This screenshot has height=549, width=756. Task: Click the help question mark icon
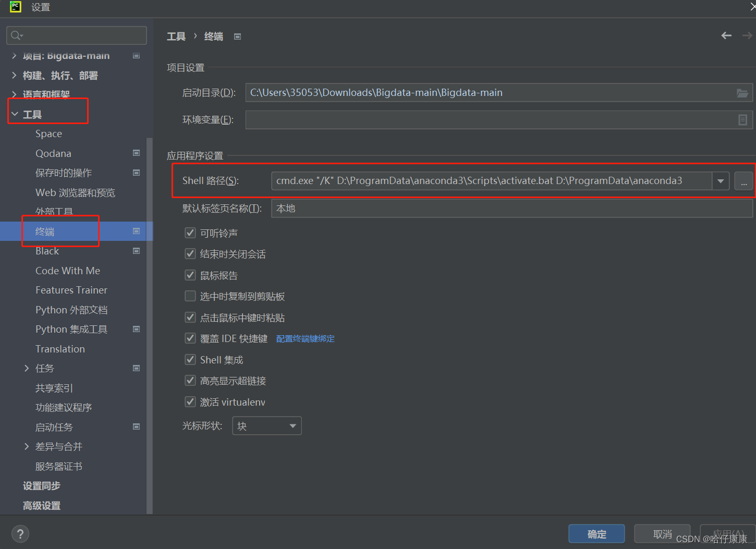pos(20,533)
